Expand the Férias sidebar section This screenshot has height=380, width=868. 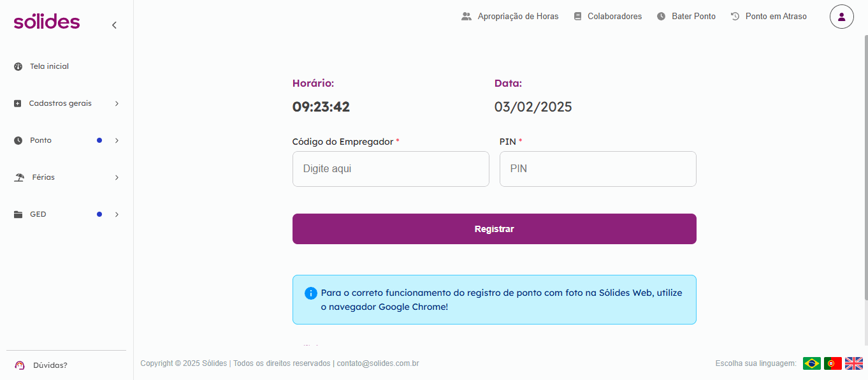[66, 177]
